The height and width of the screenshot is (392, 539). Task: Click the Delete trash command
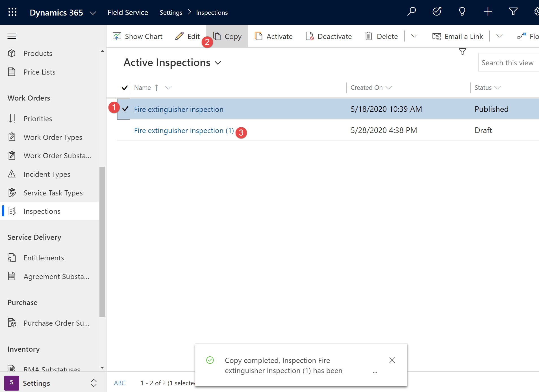(x=381, y=36)
